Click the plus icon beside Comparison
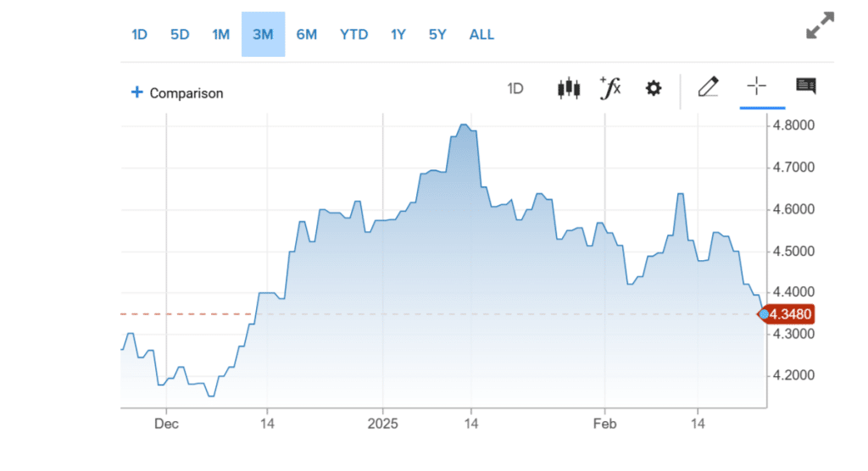Image resolution: width=868 pixels, height=471 pixels. [136, 92]
